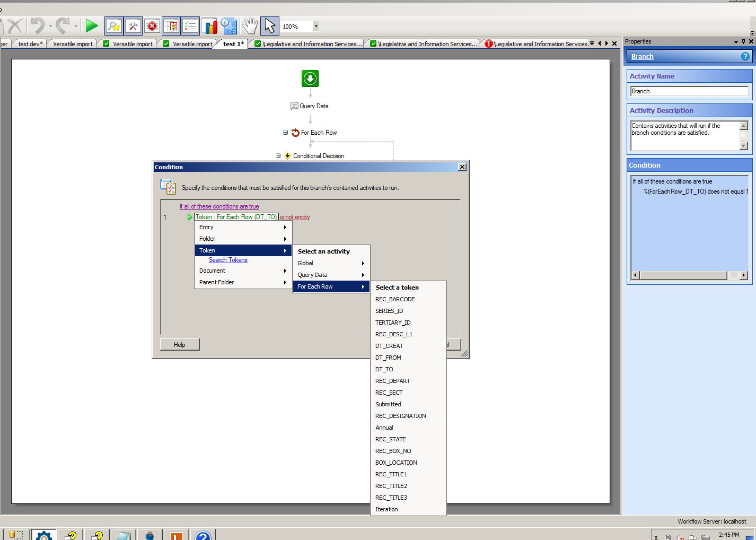
Task: Click the green workflow start node
Action: click(310, 79)
